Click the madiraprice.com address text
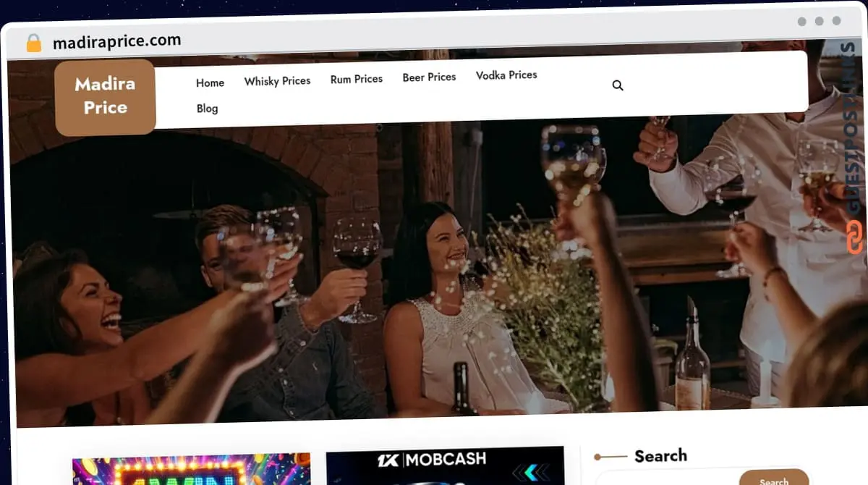Viewport: 868px width, 485px height. coord(117,42)
